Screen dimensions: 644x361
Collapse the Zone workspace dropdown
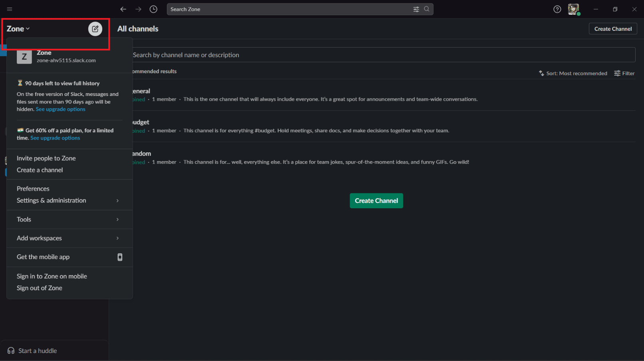click(18, 29)
